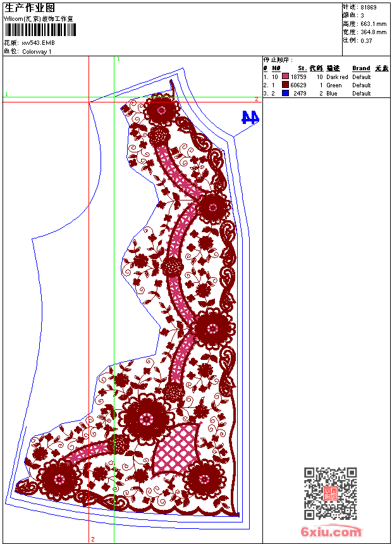Click the 生产作业图 title heading
The height and width of the screenshot is (544, 392).
pyautogui.click(x=30, y=8)
